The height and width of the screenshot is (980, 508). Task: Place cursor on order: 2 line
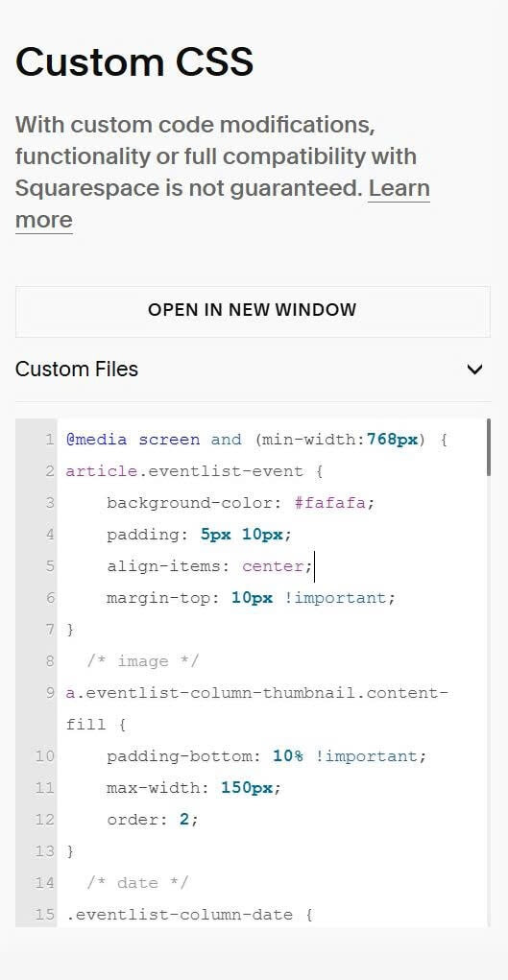(x=153, y=820)
